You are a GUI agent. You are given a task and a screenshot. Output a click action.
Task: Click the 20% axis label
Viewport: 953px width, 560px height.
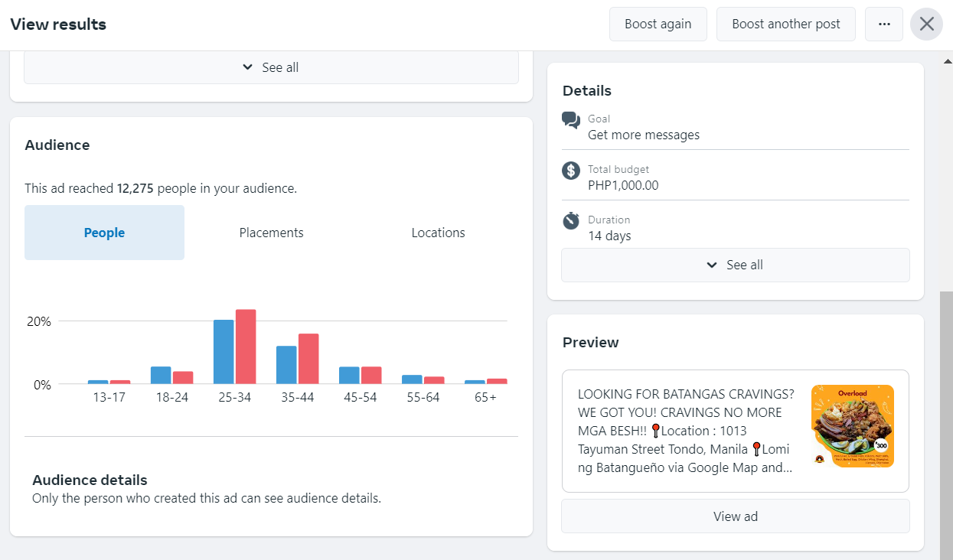click(x=39, y=321)
